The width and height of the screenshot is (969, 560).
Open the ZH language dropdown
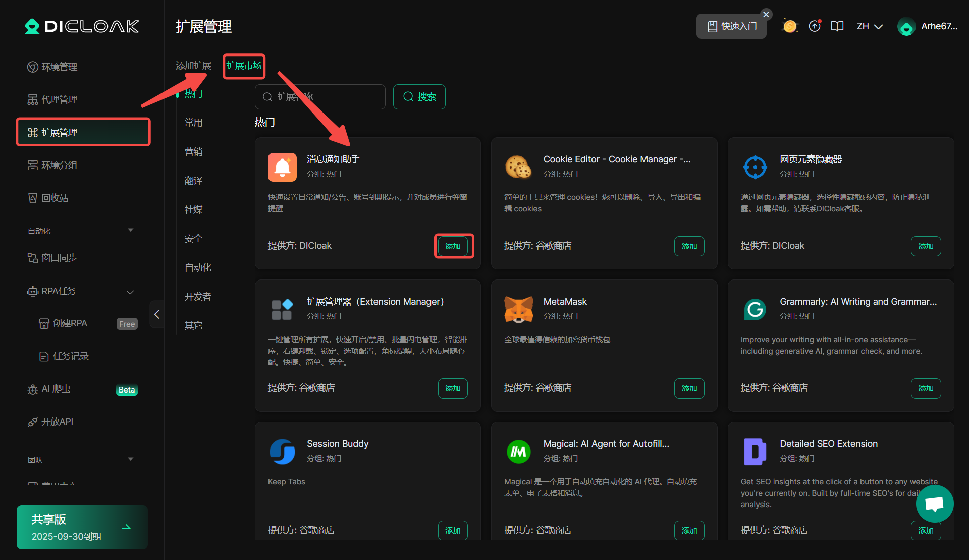click(870, 26)
